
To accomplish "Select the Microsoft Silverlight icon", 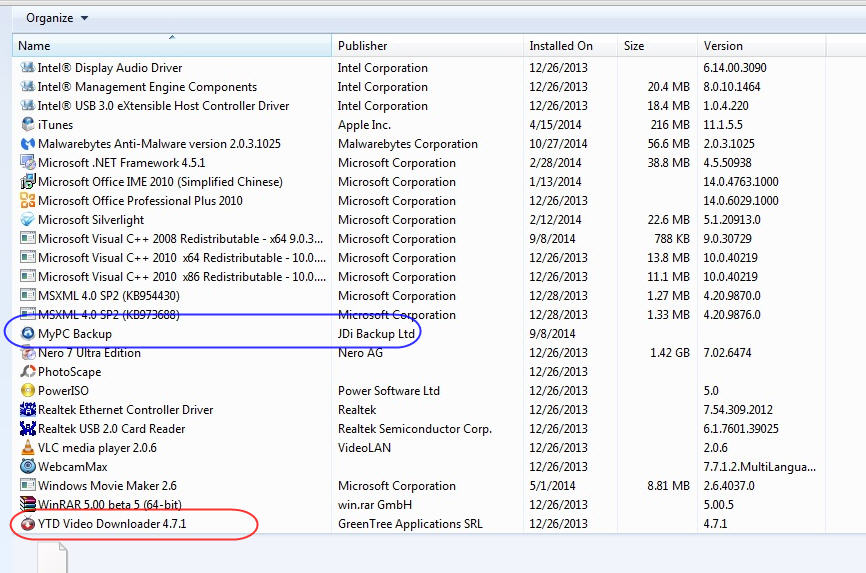I will (28, 219).
